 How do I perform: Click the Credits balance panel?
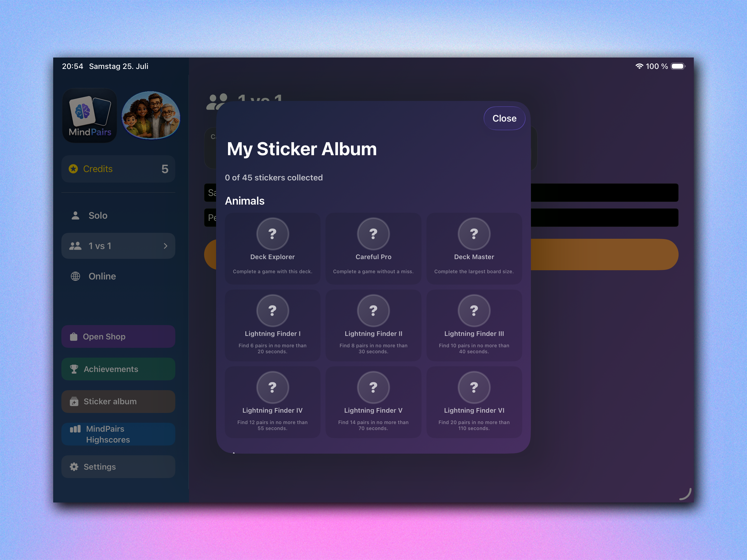118,169
